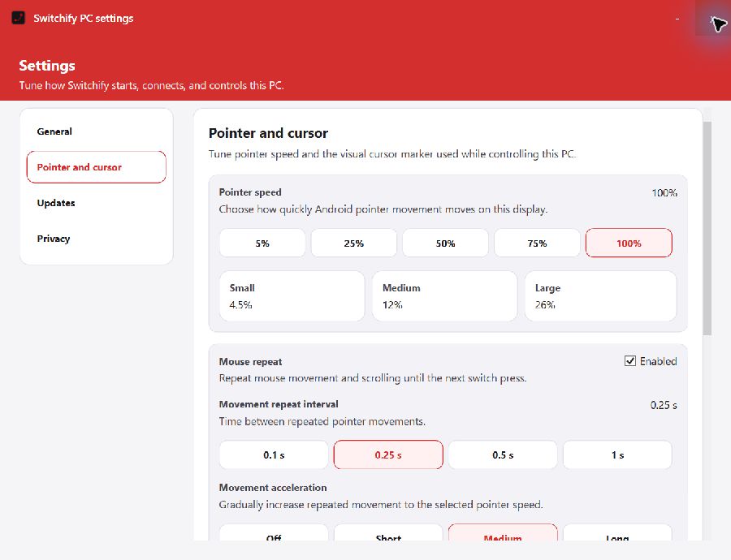Choose the 50% pointer speed
This screenshot has width=731, height=560.
tap(445, 243)
